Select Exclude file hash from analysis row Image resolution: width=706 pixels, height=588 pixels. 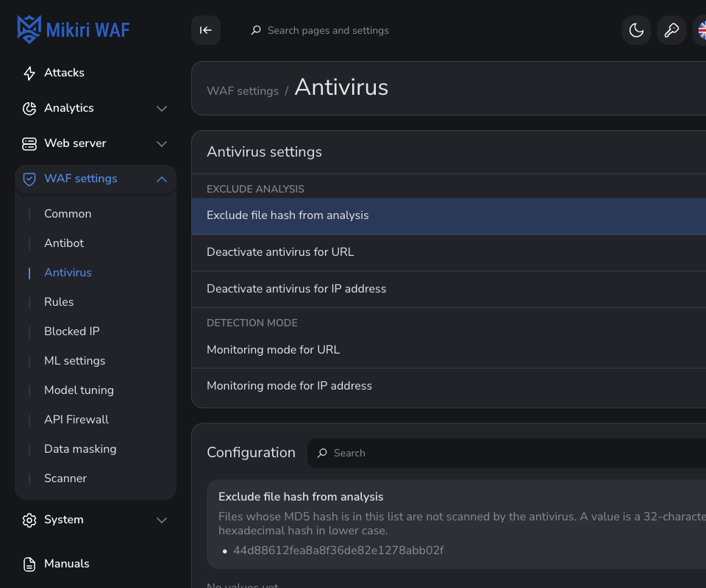coord(449,216)
